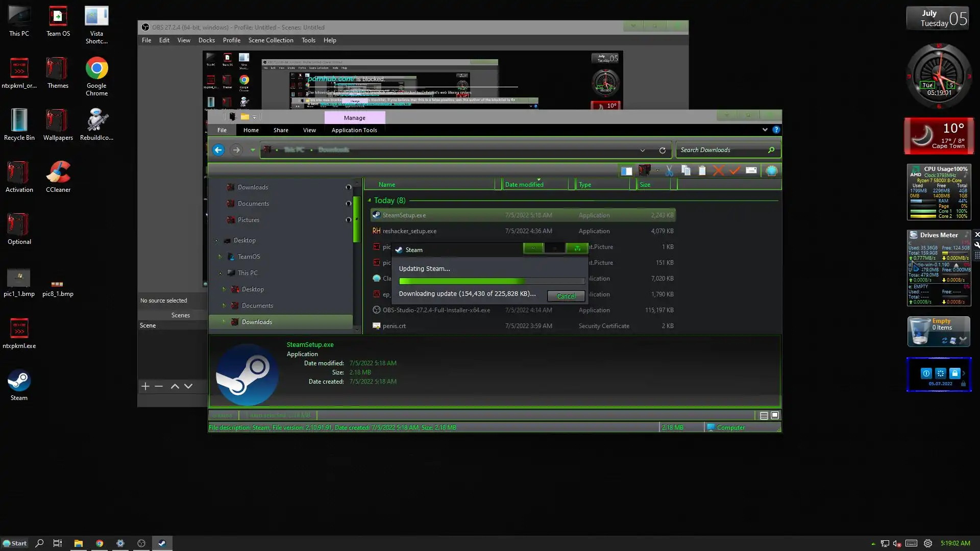Viewport: 980px width, 551px height.
Task: Expand the TeamOS tree node
Action: [x=220, y=257]
